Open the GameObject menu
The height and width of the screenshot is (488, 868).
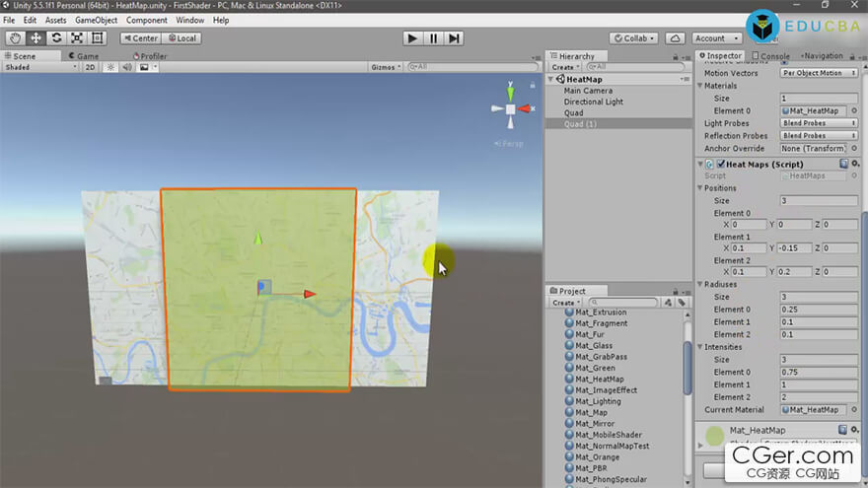97,20
